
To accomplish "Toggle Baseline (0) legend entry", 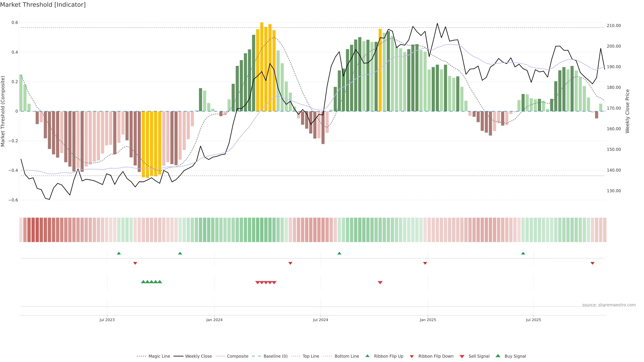I will (275, 356).
